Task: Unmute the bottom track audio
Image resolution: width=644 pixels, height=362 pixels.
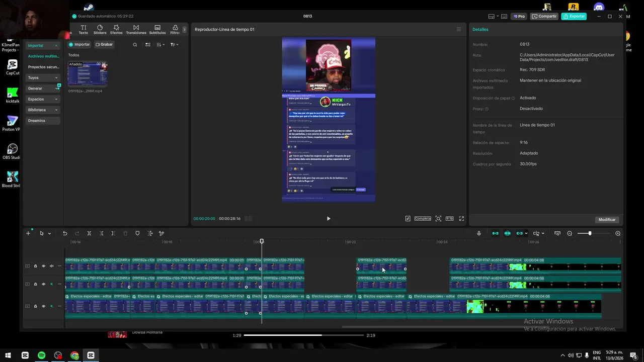Action: (x=51, y=306)
